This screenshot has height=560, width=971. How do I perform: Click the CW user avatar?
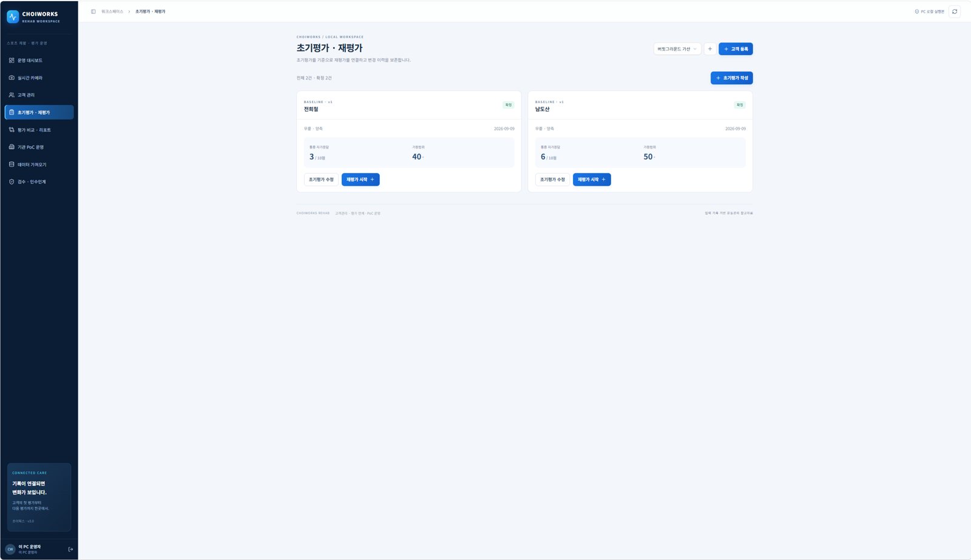10,549
